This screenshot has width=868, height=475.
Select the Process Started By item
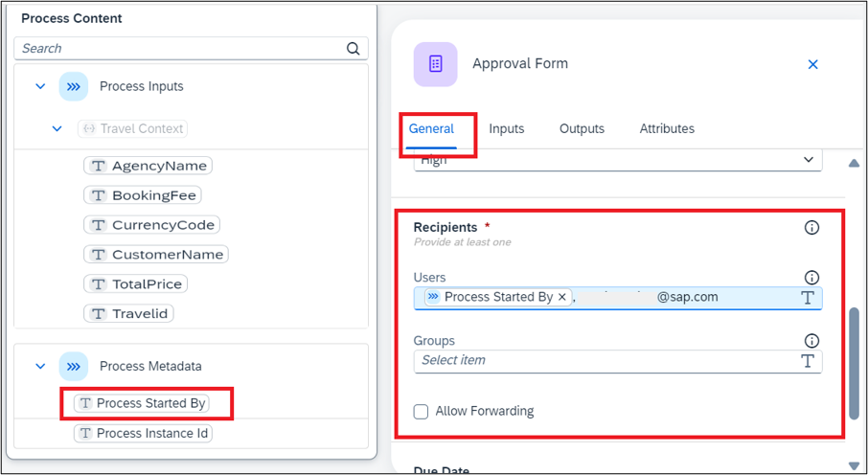coord(142,403)
